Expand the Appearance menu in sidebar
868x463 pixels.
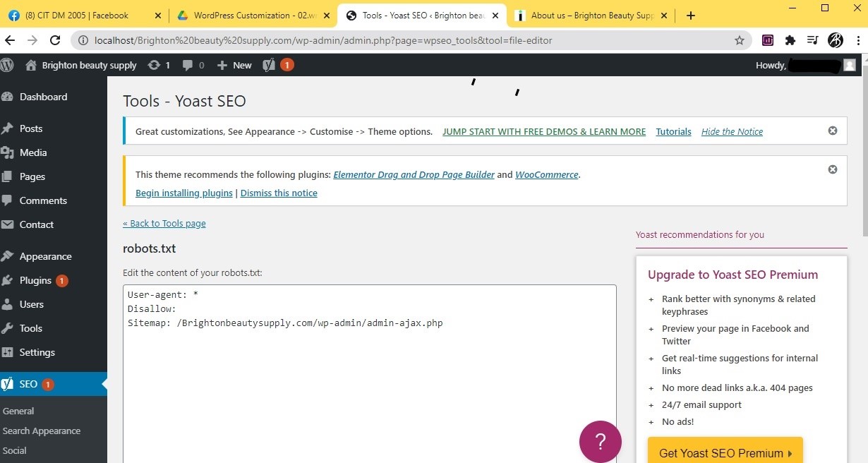[x=45, y=256]
